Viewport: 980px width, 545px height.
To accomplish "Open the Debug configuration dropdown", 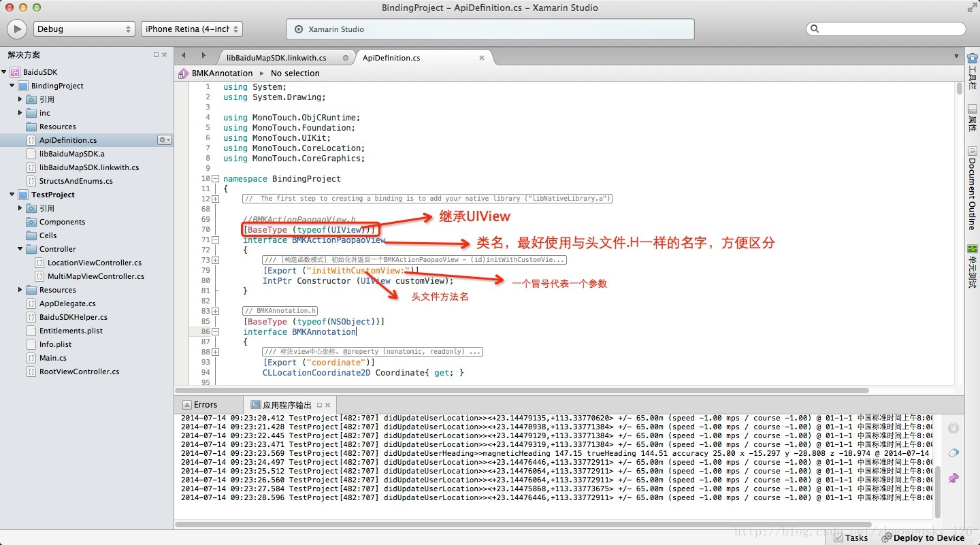I will (x=83, y=29).
